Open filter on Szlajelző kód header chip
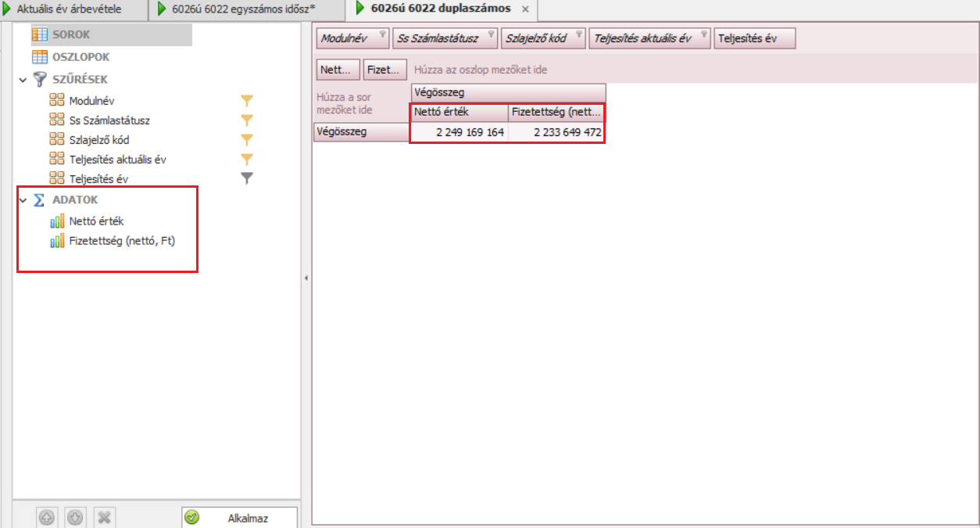This screenshot has width=980, height=528. (x=578, y=34)
